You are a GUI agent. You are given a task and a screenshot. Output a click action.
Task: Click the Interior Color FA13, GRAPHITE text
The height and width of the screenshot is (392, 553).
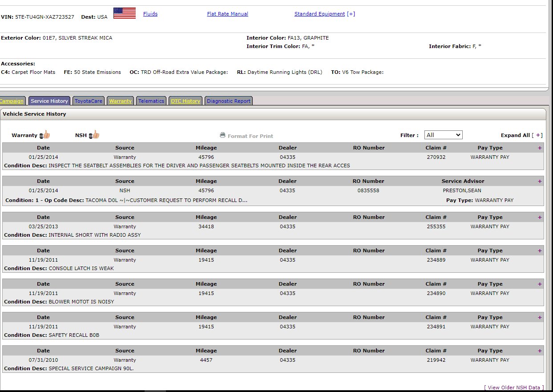click(x=308, y=38)
